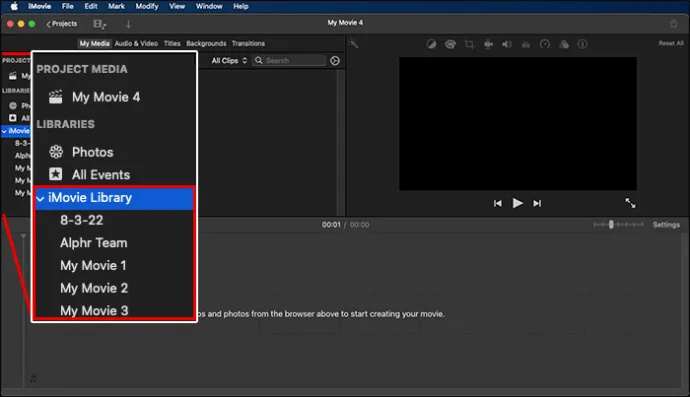Viewport: 690px width, 397px height.
Task: Open the Window menu
Action: pos(209,6)
